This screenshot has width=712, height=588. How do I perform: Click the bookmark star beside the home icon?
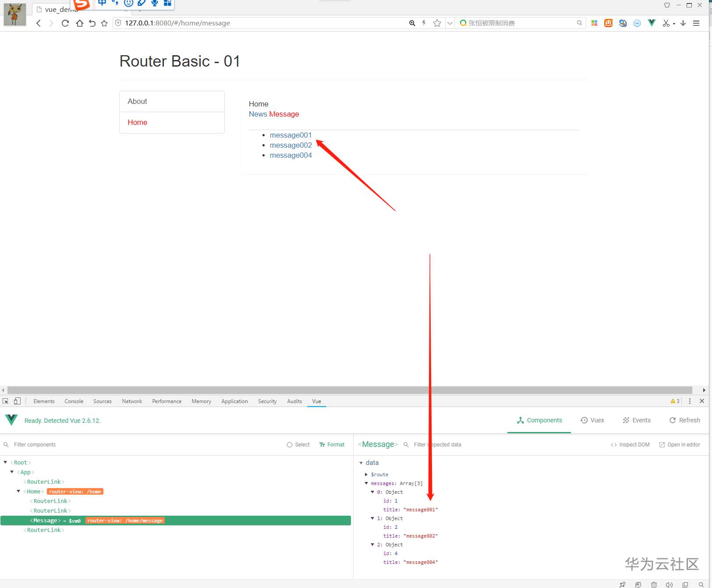104,23
